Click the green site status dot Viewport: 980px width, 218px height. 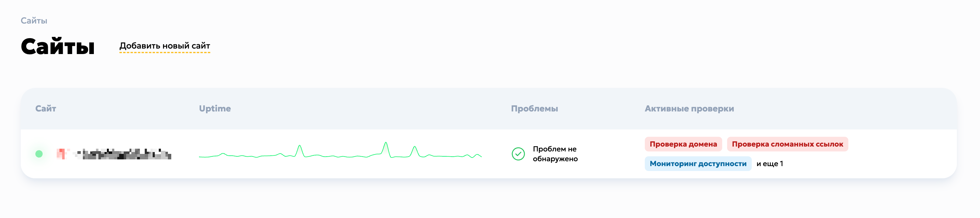click(39, 154)
